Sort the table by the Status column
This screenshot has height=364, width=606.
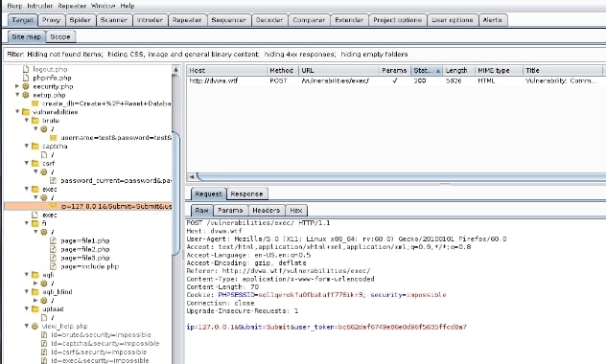[427, 70]
